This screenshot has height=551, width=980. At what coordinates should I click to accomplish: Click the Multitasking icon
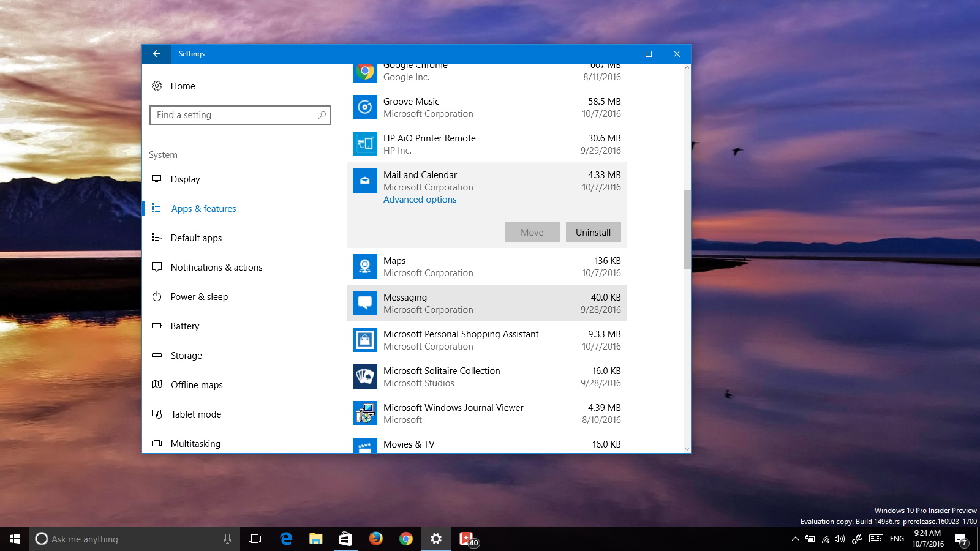tap(157, 443)
